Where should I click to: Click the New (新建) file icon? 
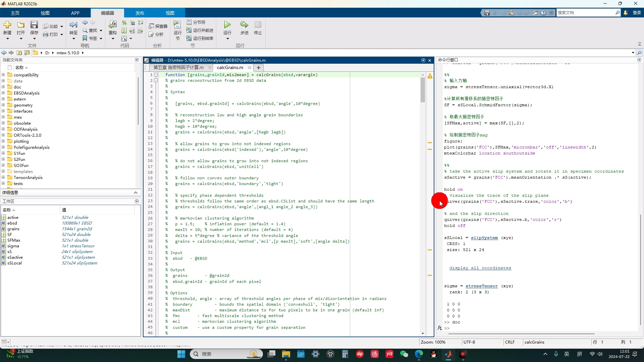pos(7,25)
